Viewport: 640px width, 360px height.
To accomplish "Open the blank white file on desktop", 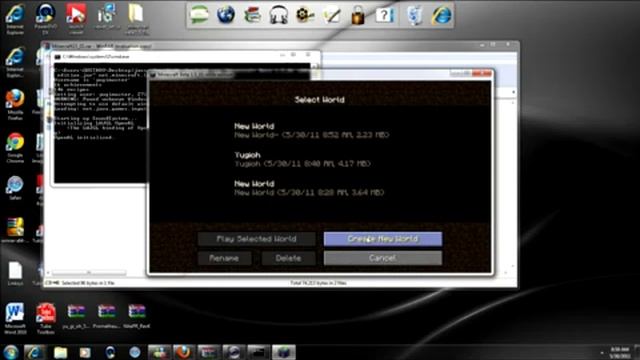I will click(x=15, y=273).
